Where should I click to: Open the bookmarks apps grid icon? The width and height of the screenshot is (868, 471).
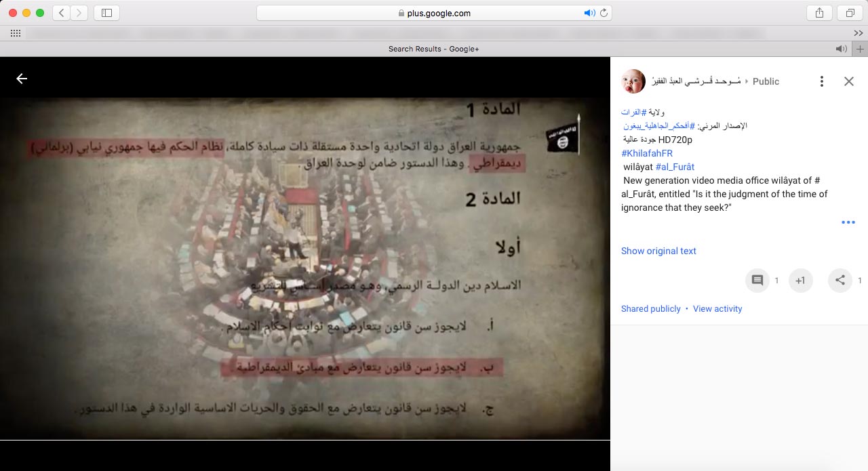tap(15, 33)
